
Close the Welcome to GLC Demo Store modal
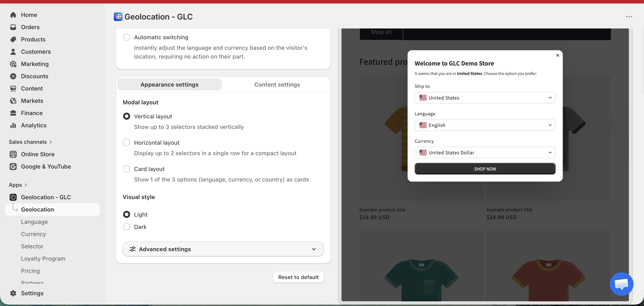pyautogui.click(x=557, y=55)
